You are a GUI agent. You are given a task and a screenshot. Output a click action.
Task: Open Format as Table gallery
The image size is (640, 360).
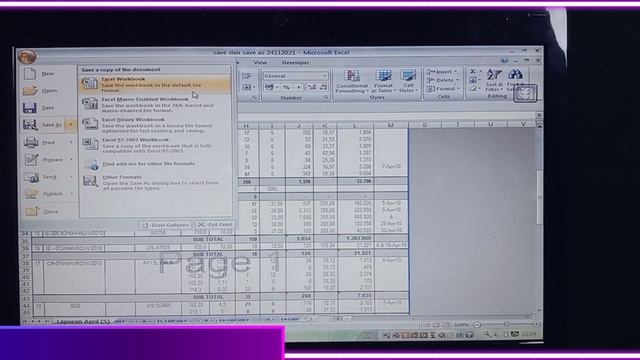tap(383, 82)
